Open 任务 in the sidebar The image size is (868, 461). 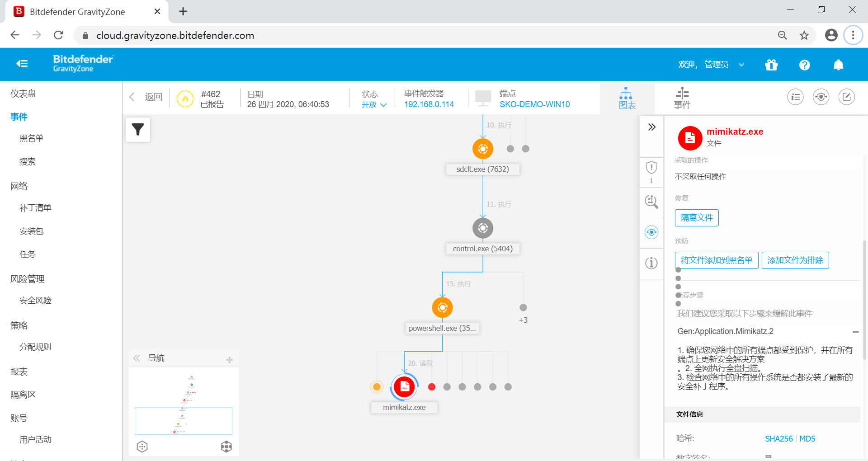coord(28,254)
